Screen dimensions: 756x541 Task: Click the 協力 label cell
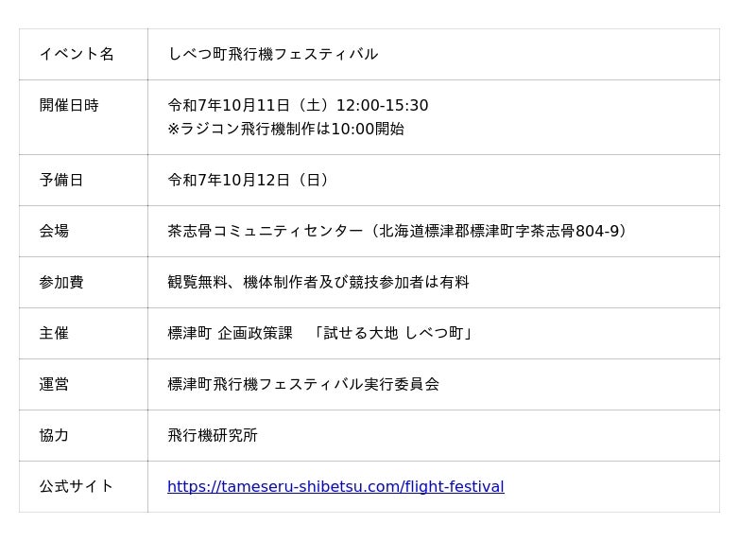[54, 435]
